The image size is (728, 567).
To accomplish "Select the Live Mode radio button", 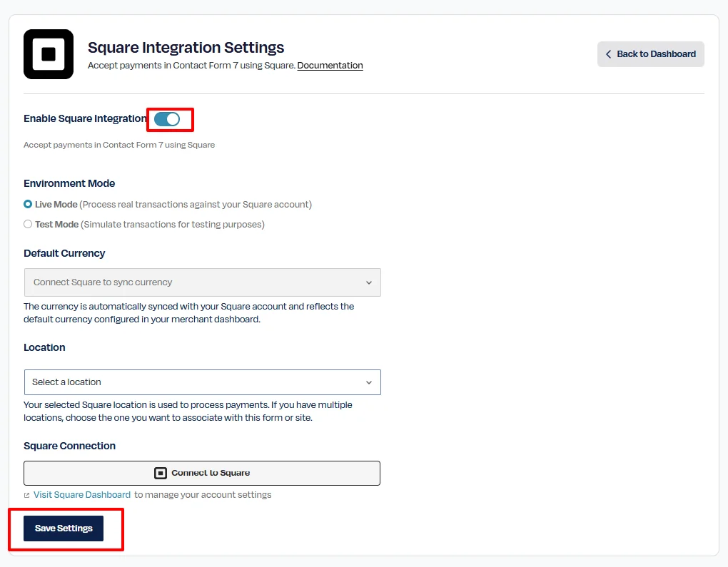I will pyautogui.click(x=28, y=204).
